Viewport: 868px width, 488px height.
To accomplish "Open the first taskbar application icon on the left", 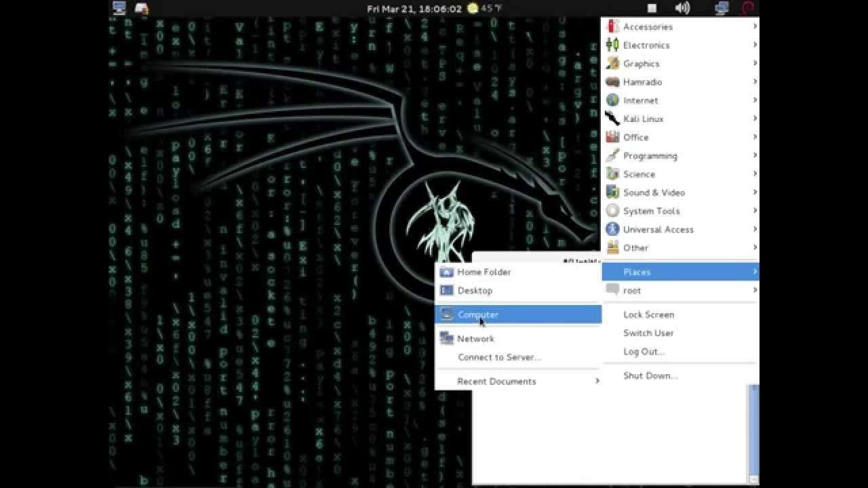I will (x=121, y=8).
